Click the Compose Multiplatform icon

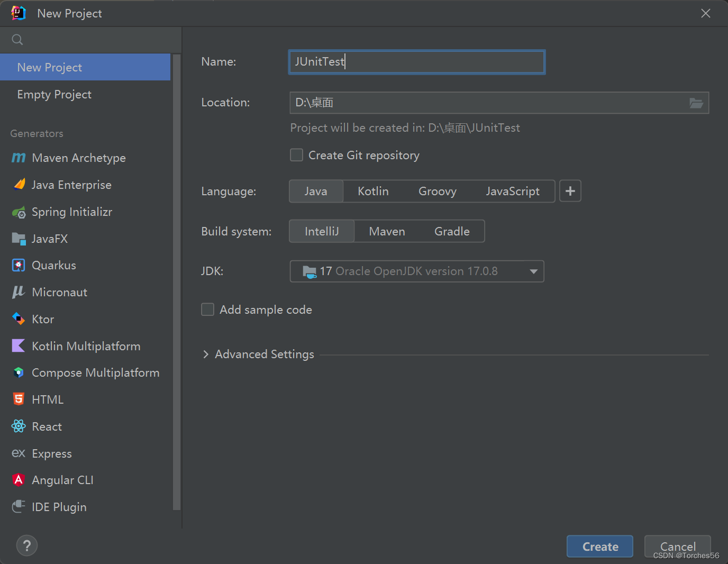click(x=19, y=372)
